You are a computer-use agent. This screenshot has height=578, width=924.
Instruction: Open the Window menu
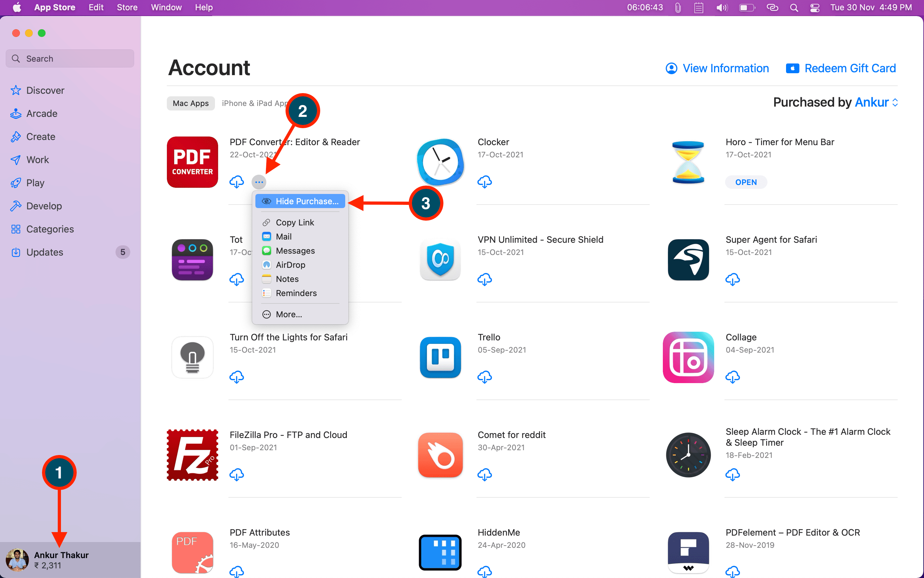click(166, 7)
